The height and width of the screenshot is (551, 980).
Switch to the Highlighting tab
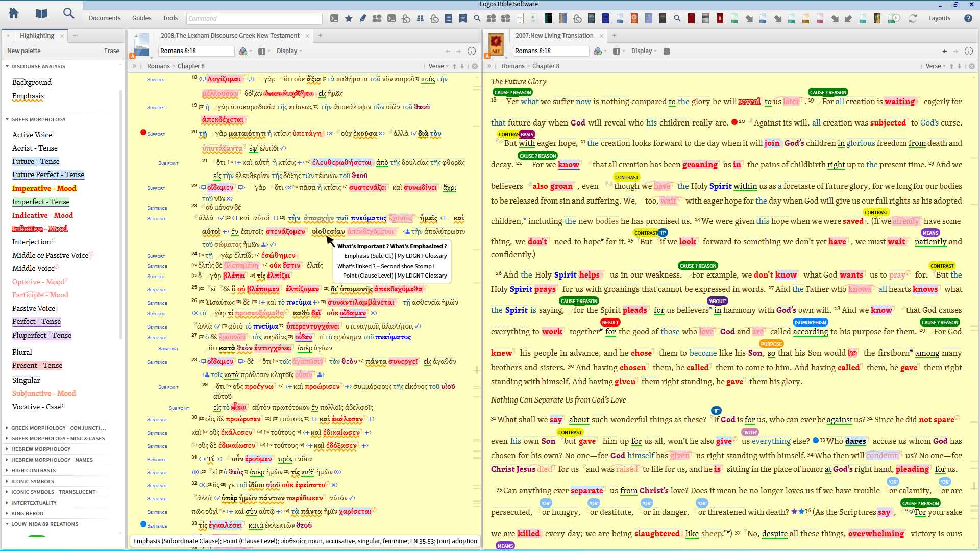point(37,36)
